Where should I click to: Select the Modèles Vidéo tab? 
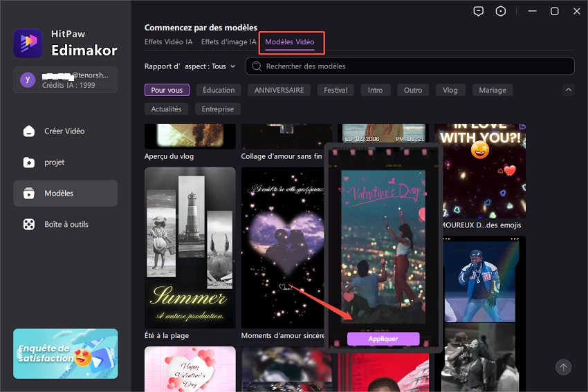point(290,42)
